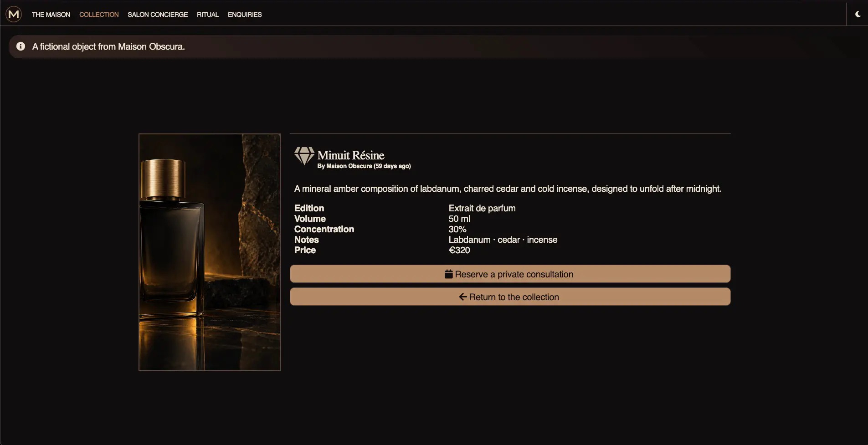This screenshot has width=868, height=445.
Task: Return to the collection
Action: 510,297
